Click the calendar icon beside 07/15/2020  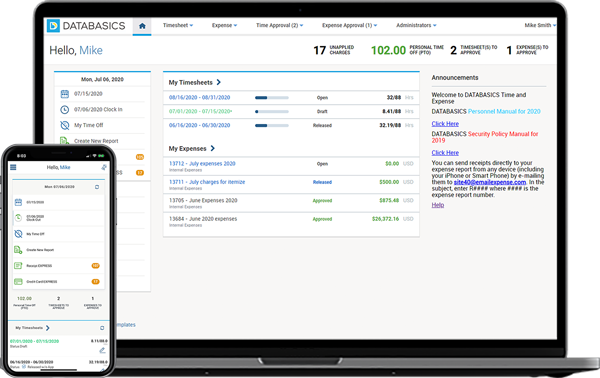point(65,94)
